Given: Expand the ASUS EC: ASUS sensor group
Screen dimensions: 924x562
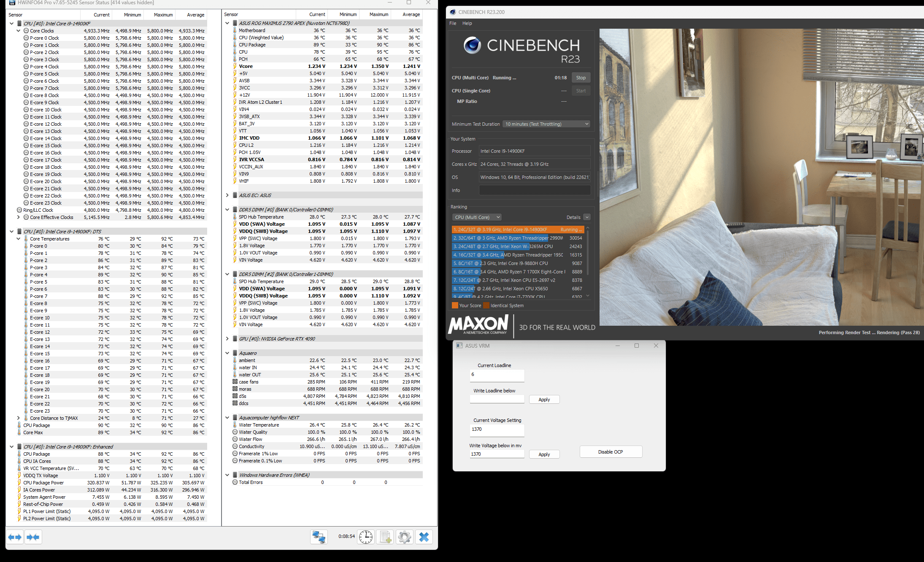Looking at the screenshot, I should [227, 195].
